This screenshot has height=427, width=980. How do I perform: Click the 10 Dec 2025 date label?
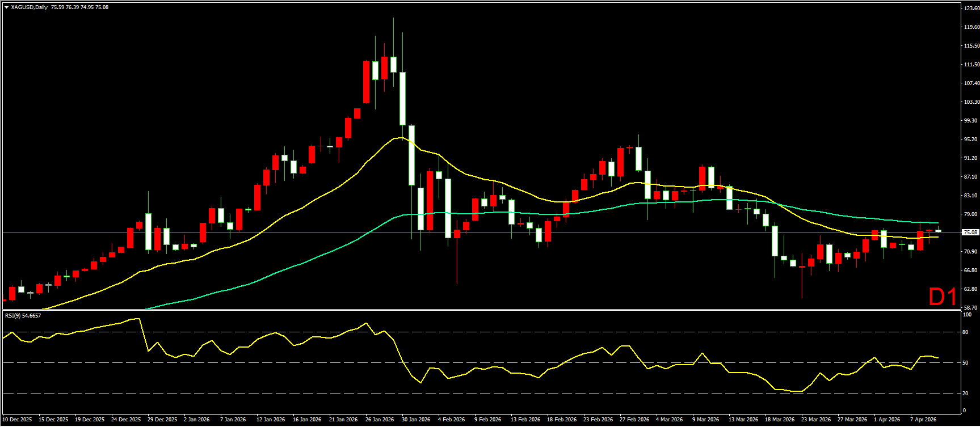[17, 420]
